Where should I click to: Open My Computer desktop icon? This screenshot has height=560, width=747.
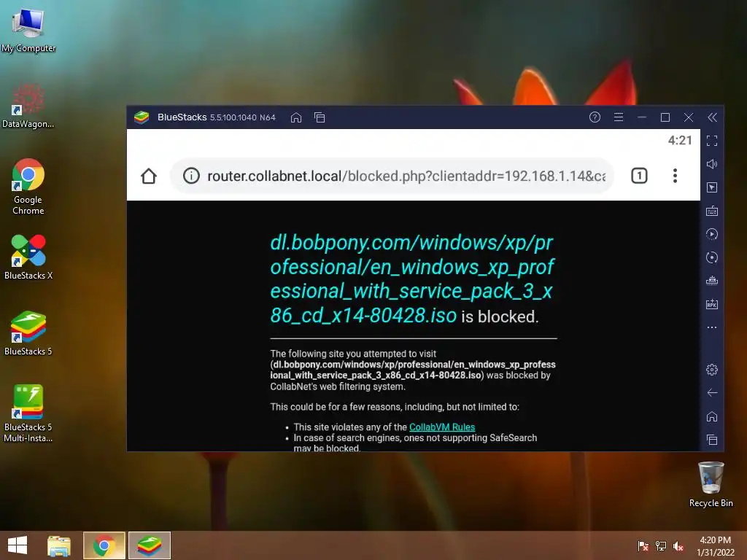[28, 29]
